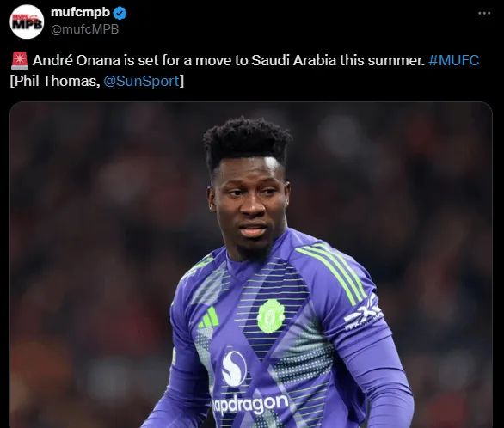
Task: Click the Snapdragon sponsor text on shirt
Action: tap(249, 404)
